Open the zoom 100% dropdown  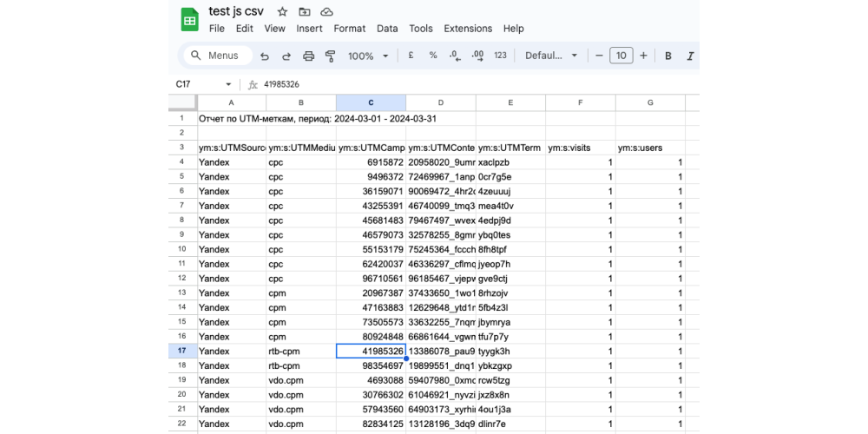point(368,56)
